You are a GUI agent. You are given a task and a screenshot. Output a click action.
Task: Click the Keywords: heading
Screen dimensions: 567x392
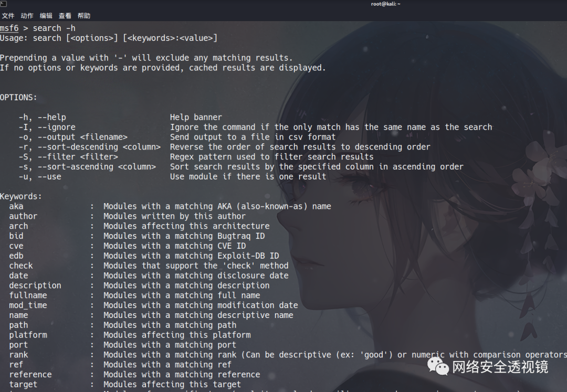21,197
